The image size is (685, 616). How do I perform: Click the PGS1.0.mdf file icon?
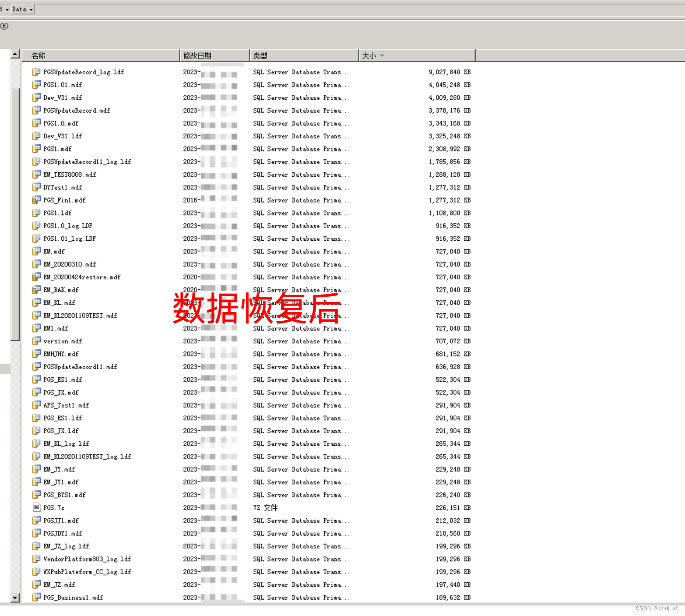pos(36,123)
